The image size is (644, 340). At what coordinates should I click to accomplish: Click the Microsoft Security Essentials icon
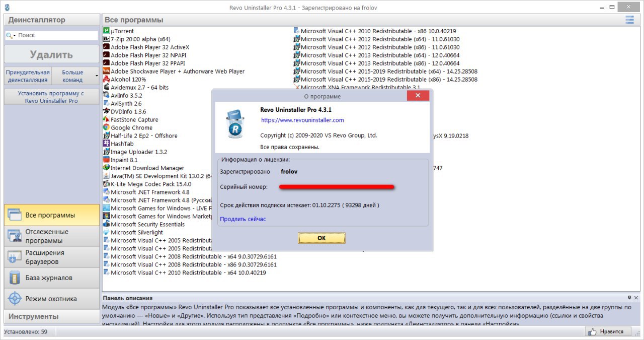[x=106, y=224]
